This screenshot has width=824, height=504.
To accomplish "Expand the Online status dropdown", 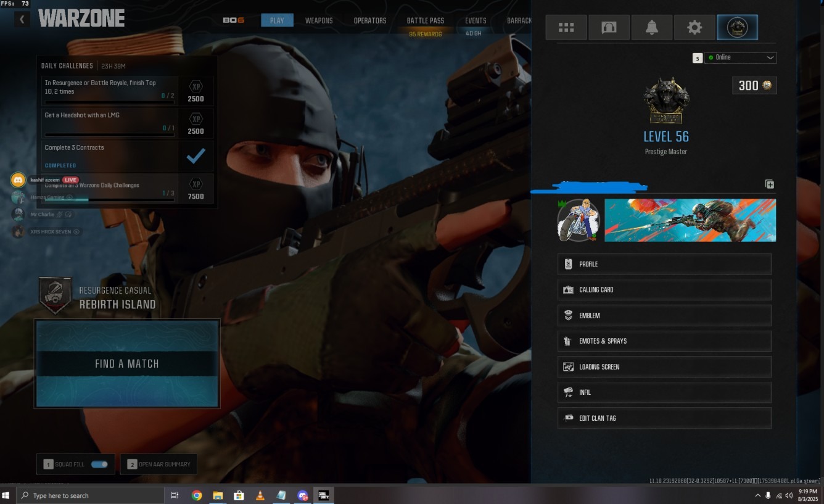I will click(x=740, y=57).
